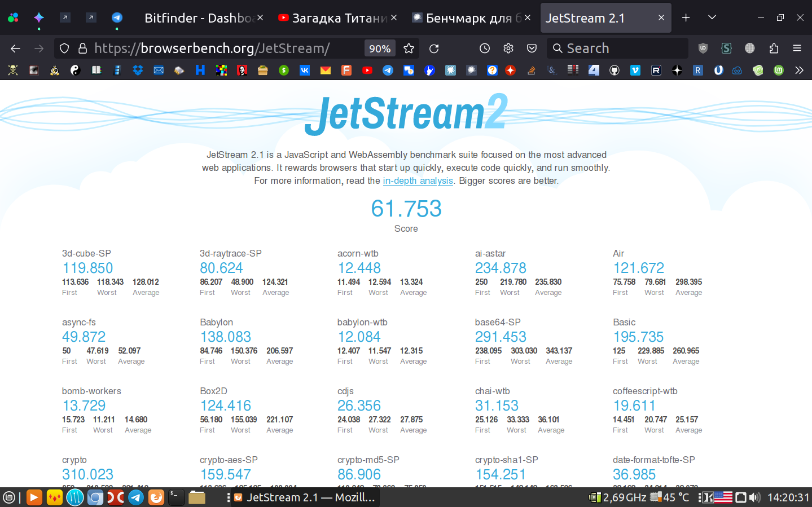This screenshot has height=507, width=812.
Task: Click the date-format-tofte-SP score 36.985
Action: point(634,474)
